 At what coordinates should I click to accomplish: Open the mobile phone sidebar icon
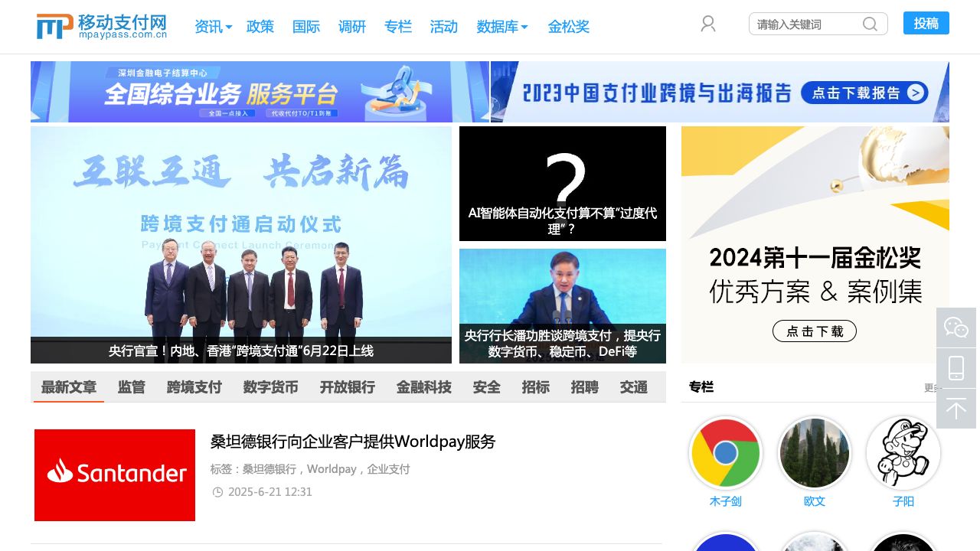pos(956,368)
